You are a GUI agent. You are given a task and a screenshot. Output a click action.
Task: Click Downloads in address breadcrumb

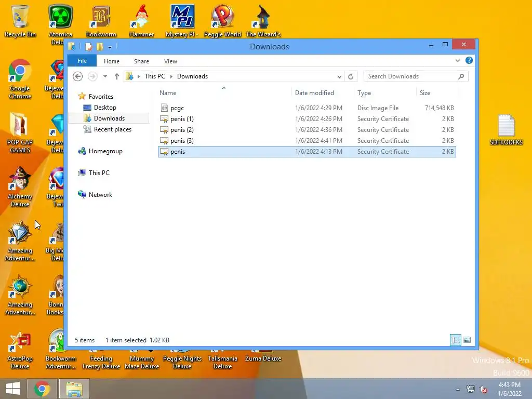(x=192, y=76)
